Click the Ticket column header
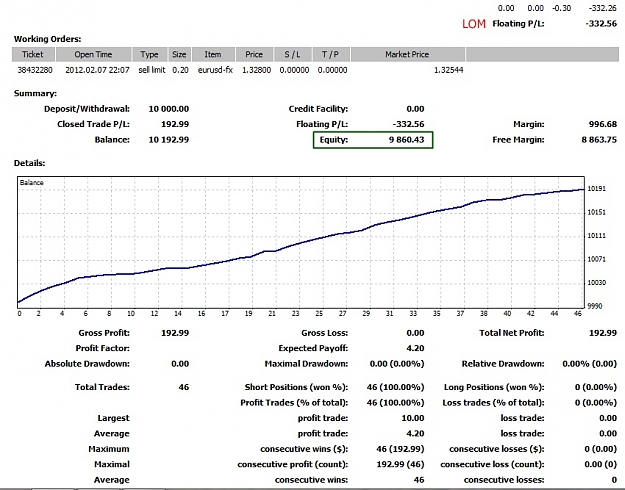625x490 pixels. click(33, 54)
